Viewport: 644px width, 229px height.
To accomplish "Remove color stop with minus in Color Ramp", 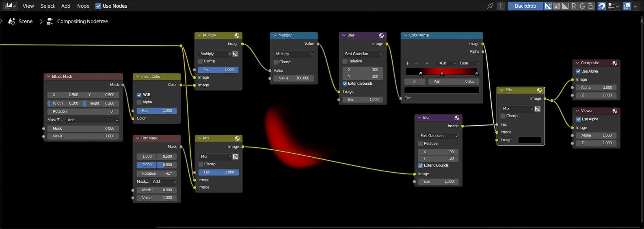I will click(416, 63).
